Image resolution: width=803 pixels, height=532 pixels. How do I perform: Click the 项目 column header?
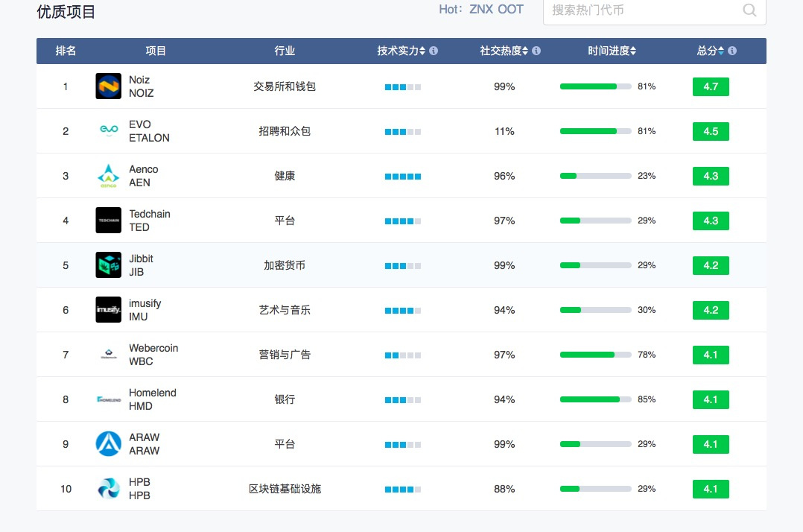(156, 51)
